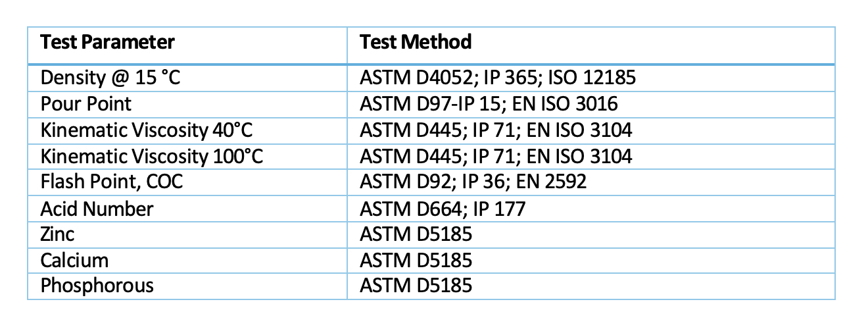This screenshot has width=868, height=333.
Task: Click the ASTM D92; IP 36 method cell
Action: (473, 182)
